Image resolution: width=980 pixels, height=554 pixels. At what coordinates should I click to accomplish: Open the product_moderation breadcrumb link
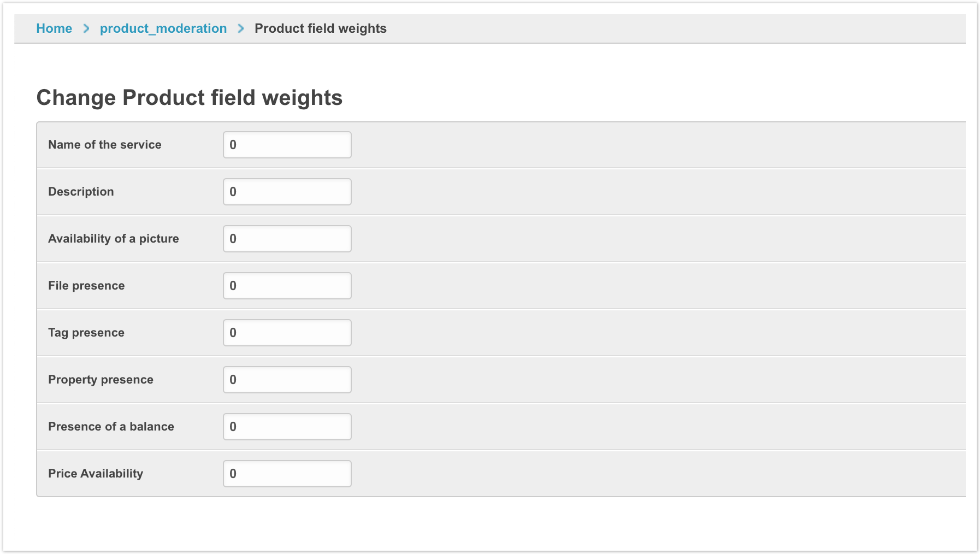click(x=163, y=28)
